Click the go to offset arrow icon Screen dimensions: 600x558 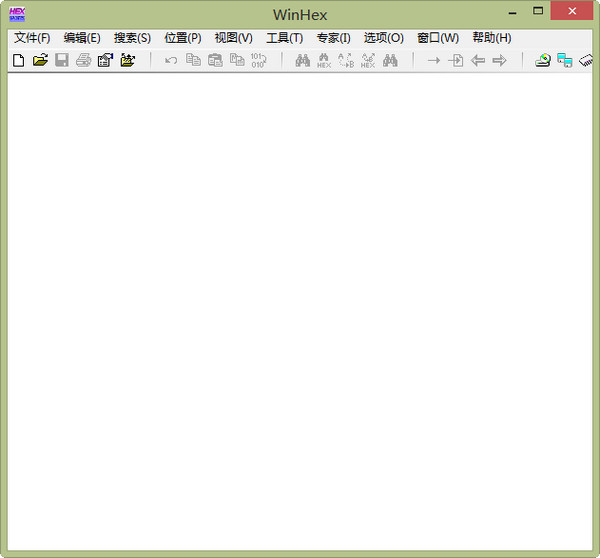tap(434, 60)
